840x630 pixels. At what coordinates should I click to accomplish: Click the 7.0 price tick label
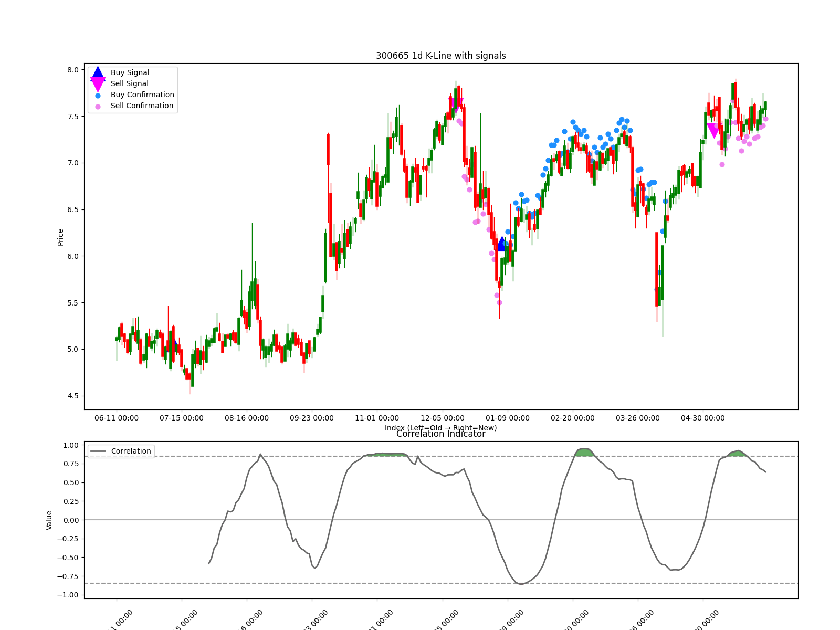[x=73, y=163]
